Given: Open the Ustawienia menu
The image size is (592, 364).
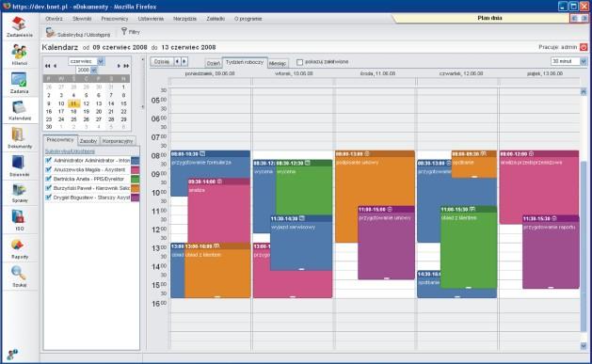Looking at the screenshot, I should point(151,19).
